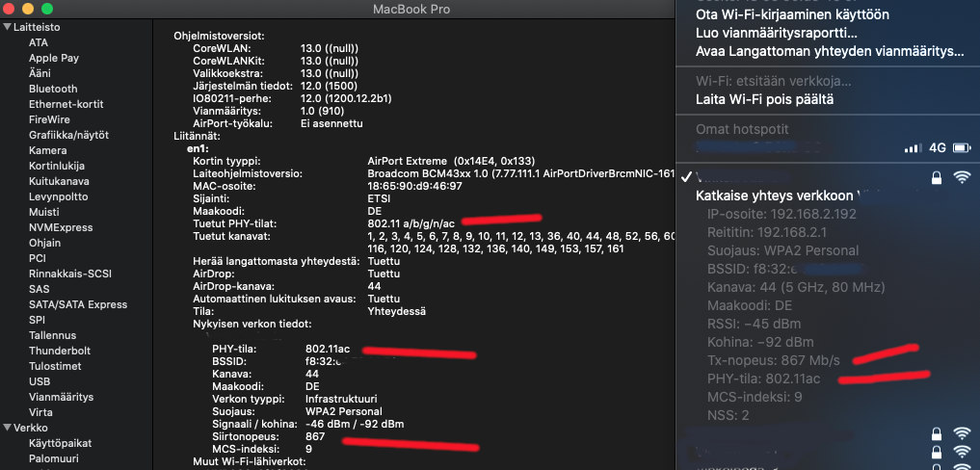Select NVMExpress in the sidebar
This screenshot has width=980, height=470.
(61, 227)
